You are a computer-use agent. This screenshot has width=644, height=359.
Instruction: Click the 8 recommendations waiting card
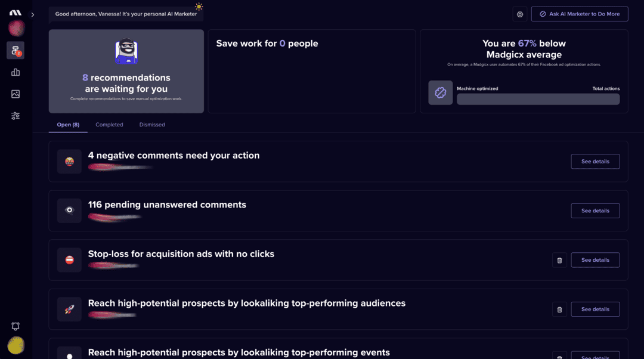pyautogui.click(x=126, y=72)
